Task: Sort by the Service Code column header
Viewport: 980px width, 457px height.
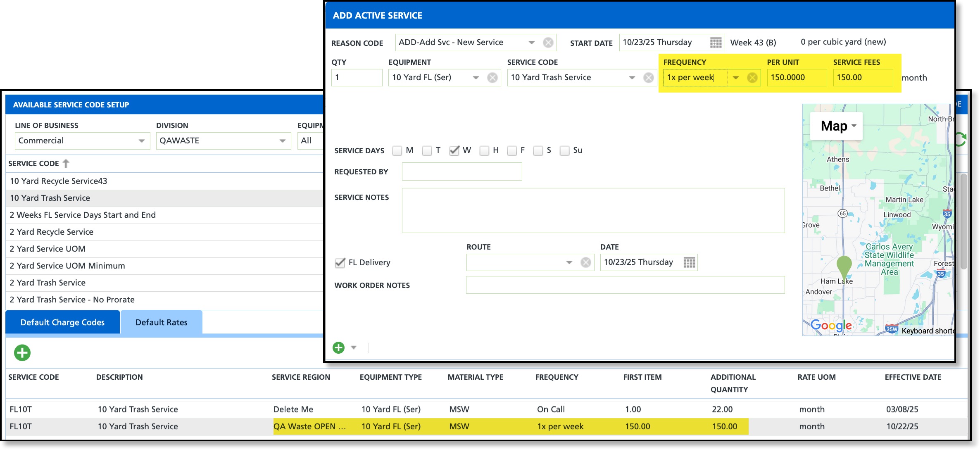Action: tap(34, 164)
